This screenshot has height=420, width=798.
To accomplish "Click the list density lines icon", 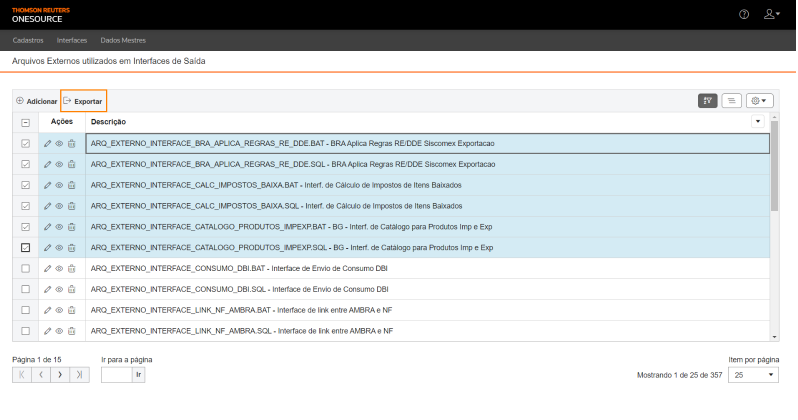I will 731,101.
